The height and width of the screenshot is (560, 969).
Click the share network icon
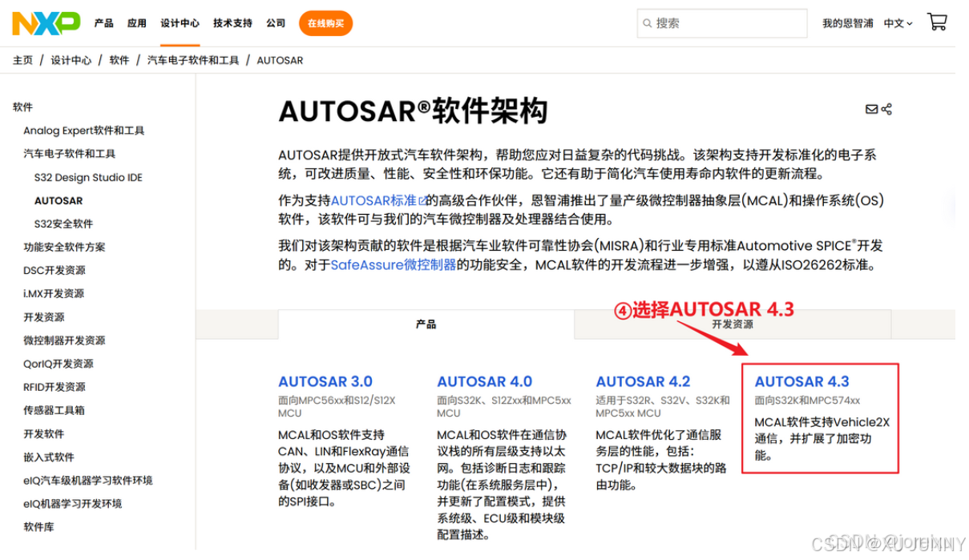click(x=886, y=109)
